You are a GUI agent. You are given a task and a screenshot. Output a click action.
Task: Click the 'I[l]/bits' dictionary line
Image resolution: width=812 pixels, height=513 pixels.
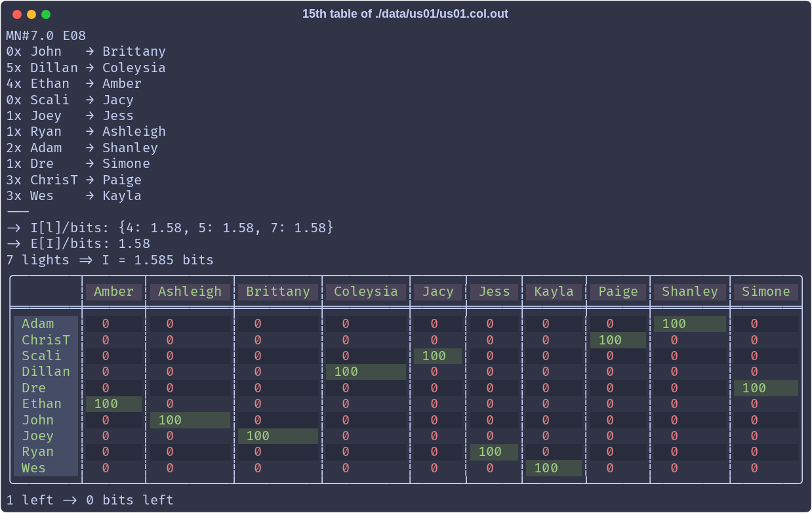click(x=171, y=228)
